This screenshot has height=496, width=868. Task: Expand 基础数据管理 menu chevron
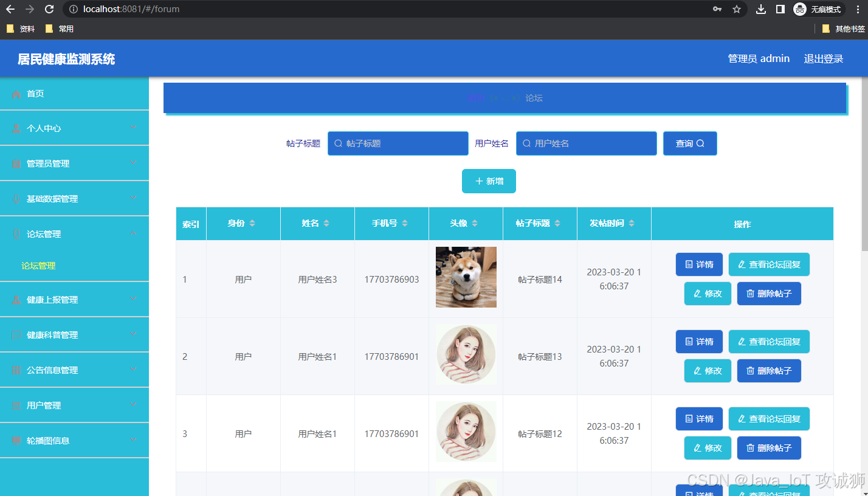[x=134, y=198]
